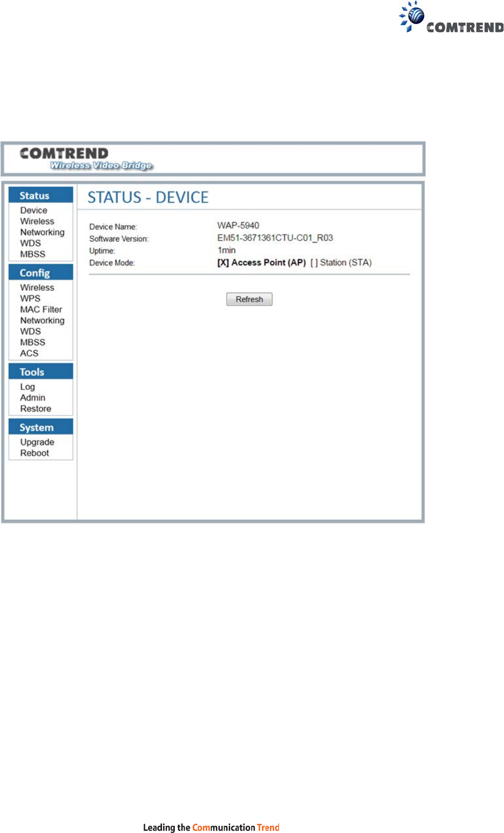This screenshot has width=504, height=833.
Task: Open WDS under Config
Action: [x=30, y=331]
